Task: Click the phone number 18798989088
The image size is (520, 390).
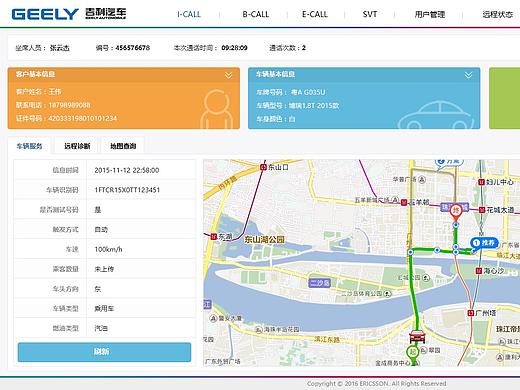Action: 69,105
